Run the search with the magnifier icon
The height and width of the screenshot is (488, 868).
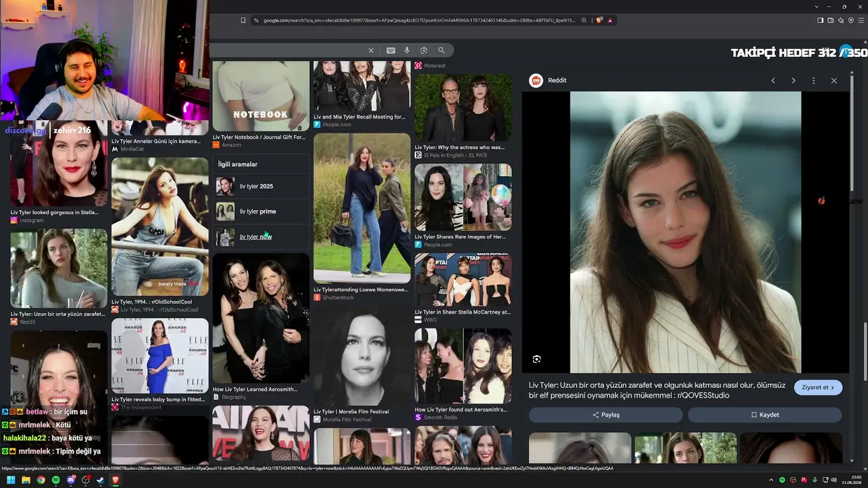point(441,50)
